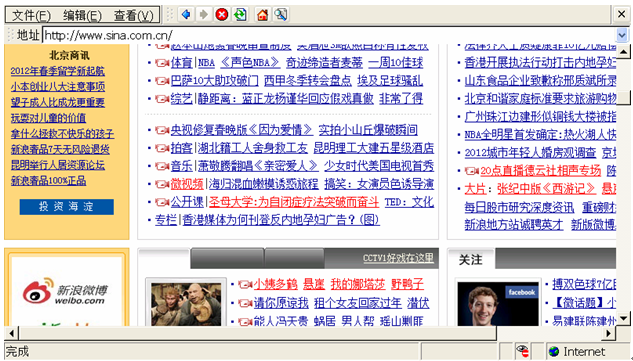Open link 每日股市研究深度资讯
The image size is (633, 361).
(519, 208)
